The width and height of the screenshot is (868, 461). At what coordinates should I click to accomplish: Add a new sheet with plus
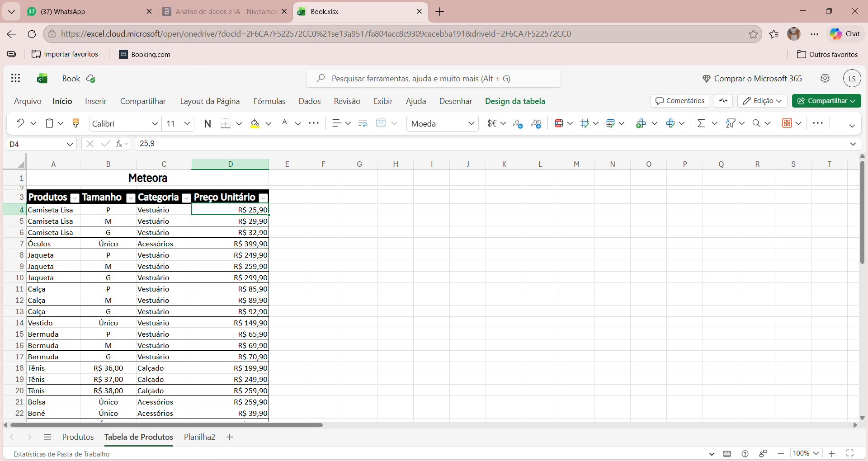[x=230, y=437]
